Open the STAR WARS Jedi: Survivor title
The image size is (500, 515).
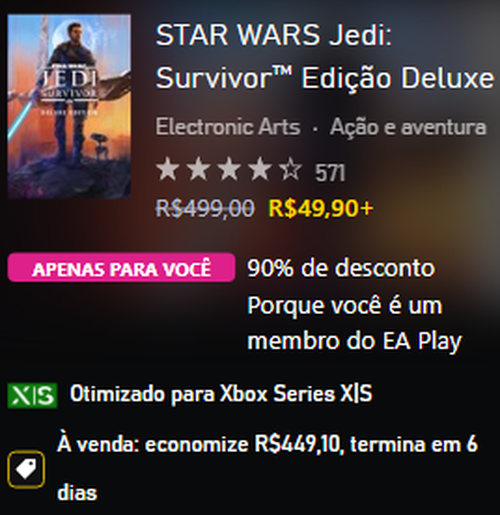tap(325, 56)
